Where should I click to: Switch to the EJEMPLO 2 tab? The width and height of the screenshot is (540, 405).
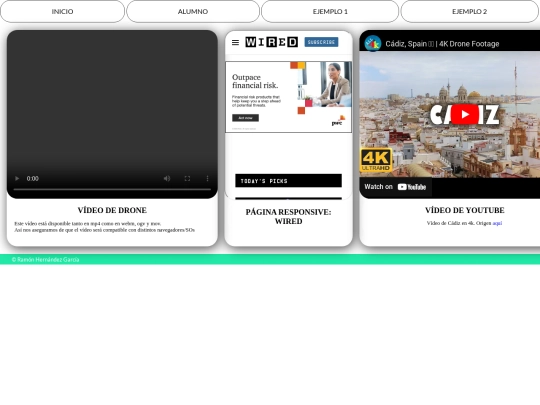pyautogui.click(x=469, y=11)
